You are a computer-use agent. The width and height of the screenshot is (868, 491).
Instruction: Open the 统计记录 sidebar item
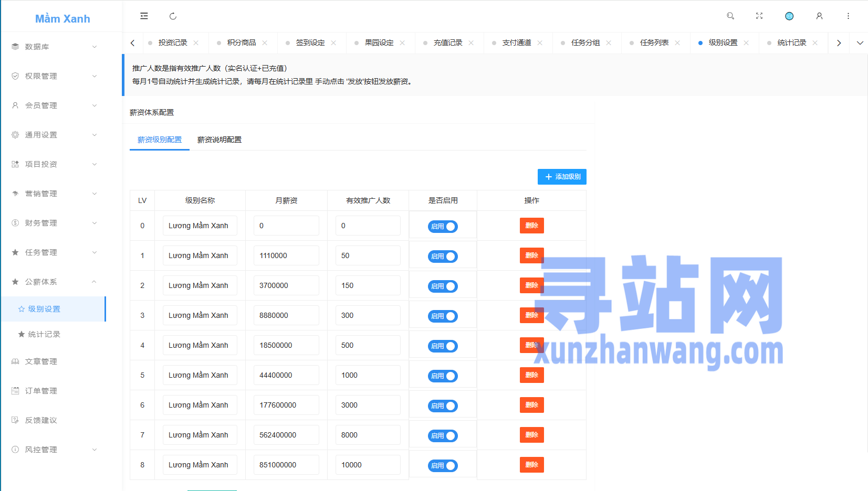pos(53,334)
